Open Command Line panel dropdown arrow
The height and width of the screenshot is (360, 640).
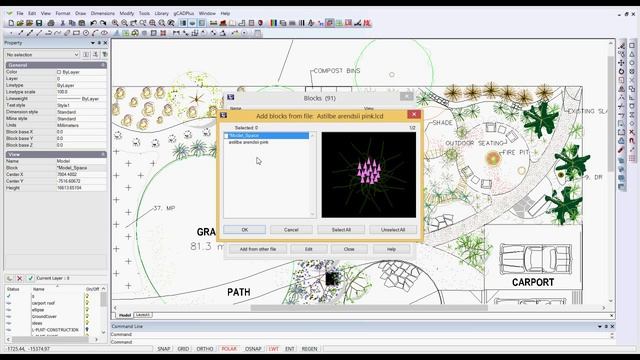[x=600, y=327]
